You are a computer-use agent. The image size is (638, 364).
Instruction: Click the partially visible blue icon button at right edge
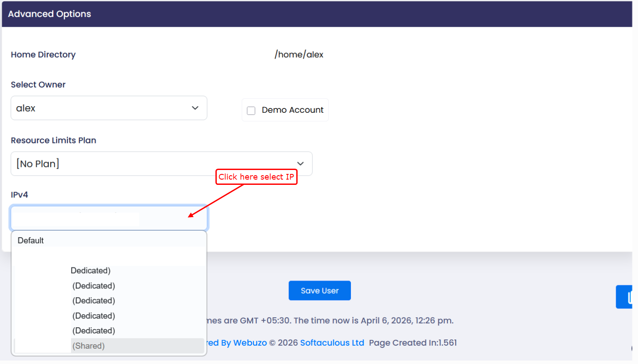click(x=625, y=297)
